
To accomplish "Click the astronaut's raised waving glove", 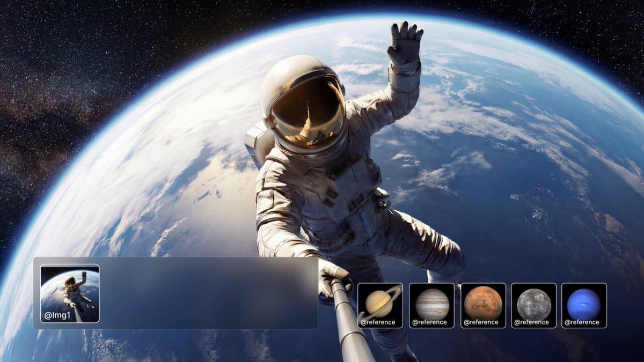I will (x=405, y=43).
